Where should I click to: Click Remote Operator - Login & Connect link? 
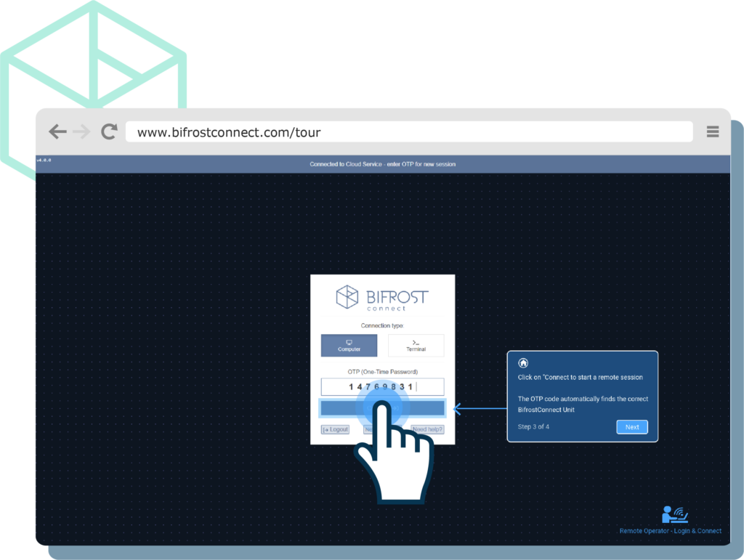[671, 531]
